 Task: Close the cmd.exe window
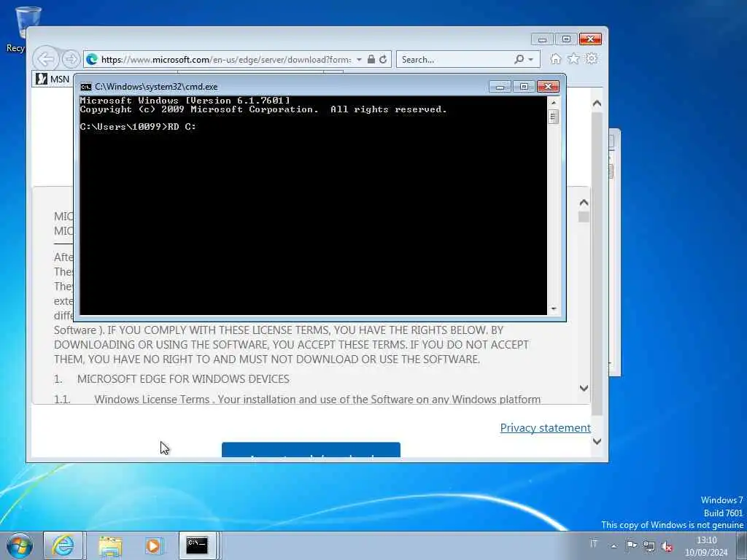(548, 87)
